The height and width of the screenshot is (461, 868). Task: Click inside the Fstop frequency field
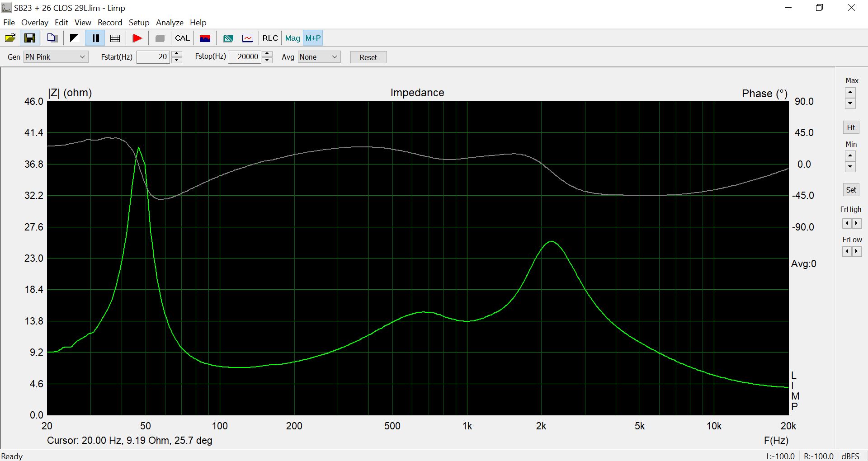(244, 56)
